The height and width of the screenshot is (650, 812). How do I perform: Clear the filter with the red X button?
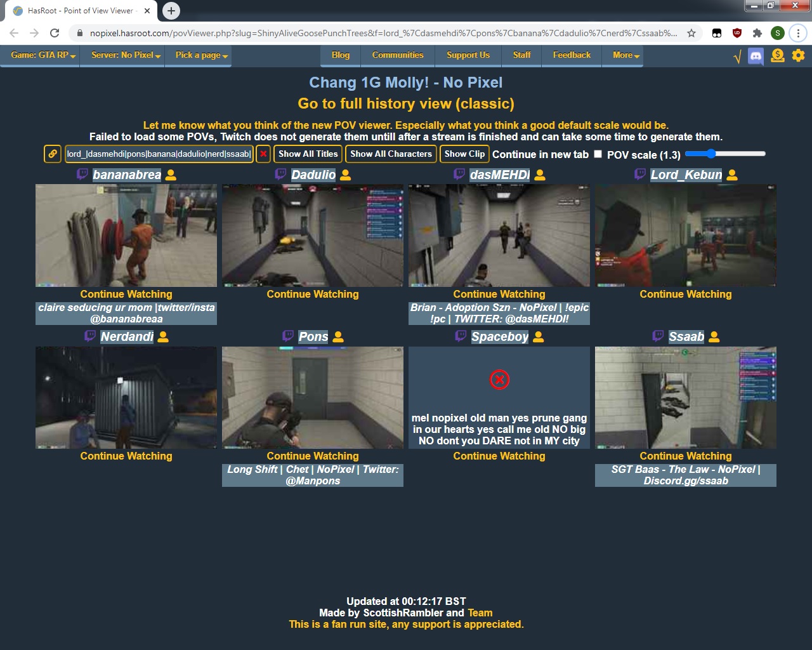click(263, 154)
